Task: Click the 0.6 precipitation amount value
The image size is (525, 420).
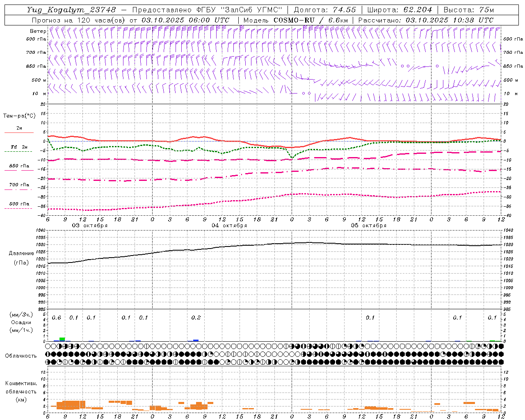Action: point(57,318)
